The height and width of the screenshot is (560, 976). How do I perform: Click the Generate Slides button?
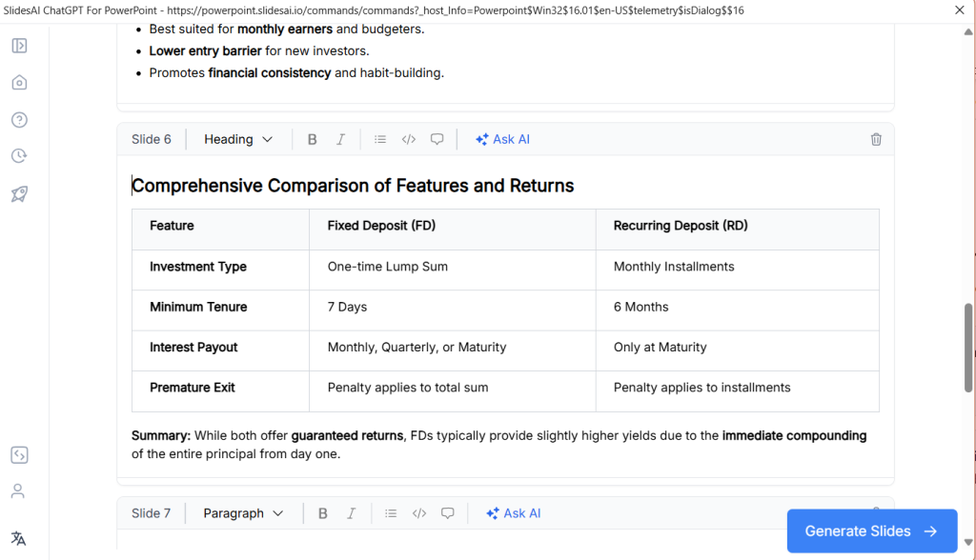coord(871,531)
